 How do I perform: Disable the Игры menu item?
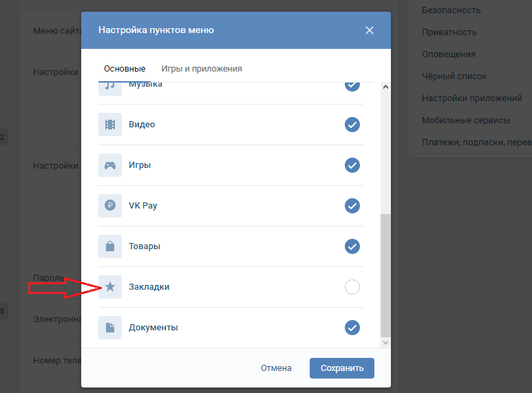pos(352,165)
